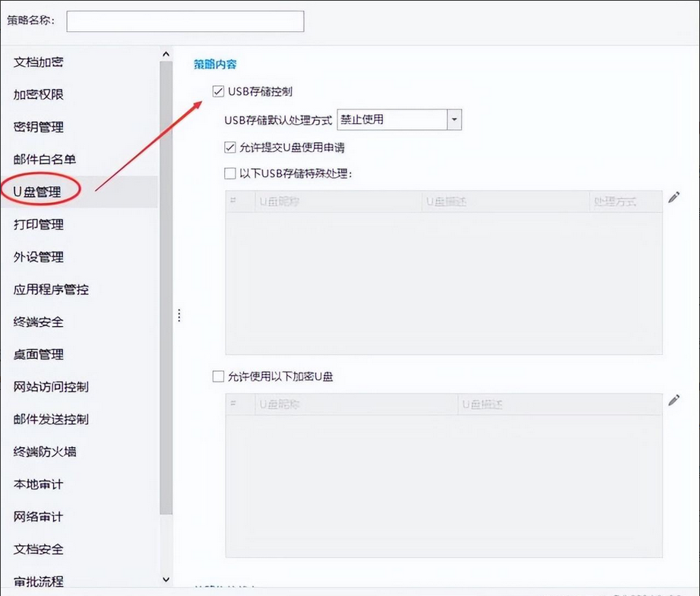700x596 pixels.
Task: Click the edit pencil beside the USB special handling table
Action: (x=674, y=198)
